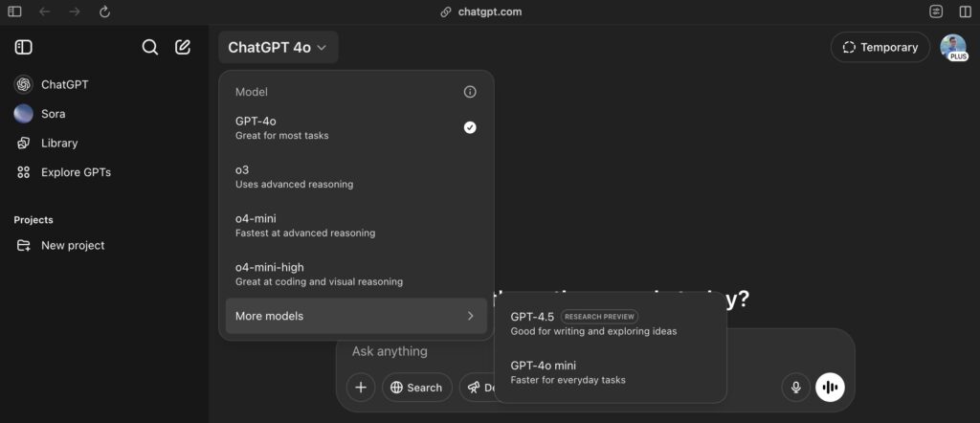The width and height of the screenshot is (980, 423).
Task: Click "Fastest at advanced reasoning" description
Action: [305, 234]
